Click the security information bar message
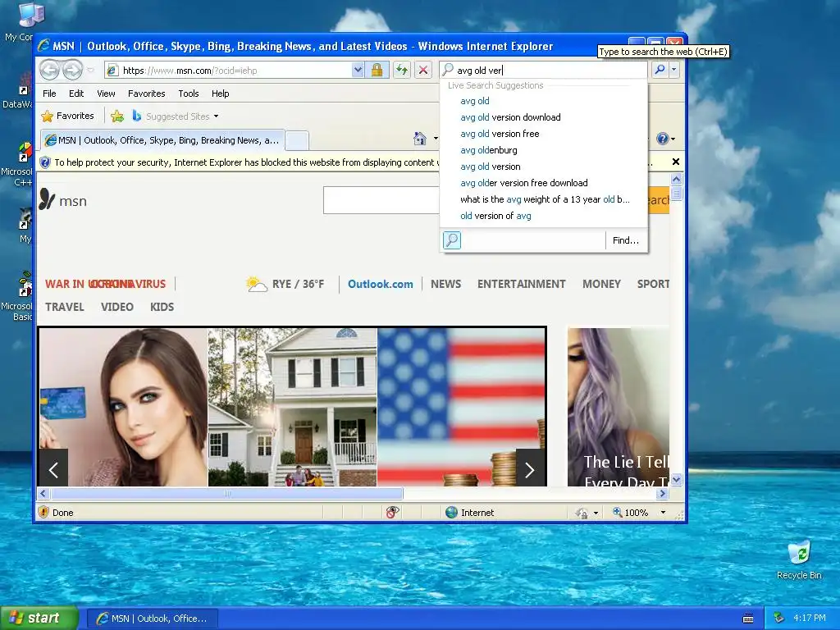The width and height of the screenshot is (840, 630). tap(246, 162)
